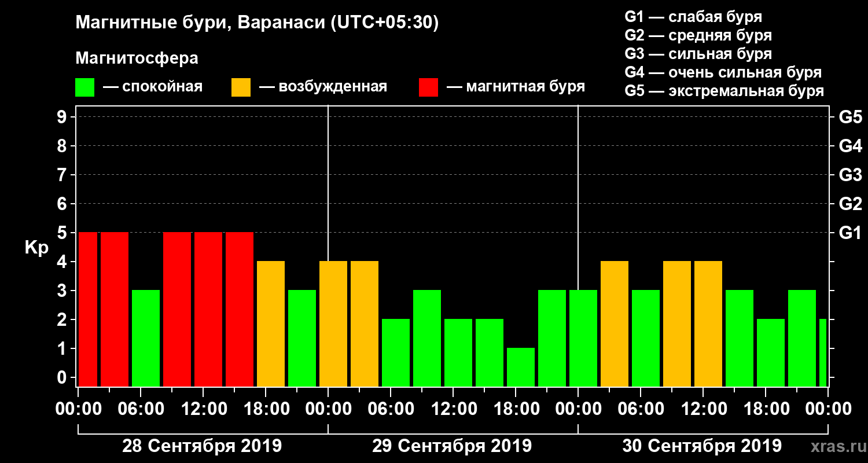Viewport: 868px width, 463px height.
Task: Click the green 'спокойная' legend swatch
Action: [84, 87]
